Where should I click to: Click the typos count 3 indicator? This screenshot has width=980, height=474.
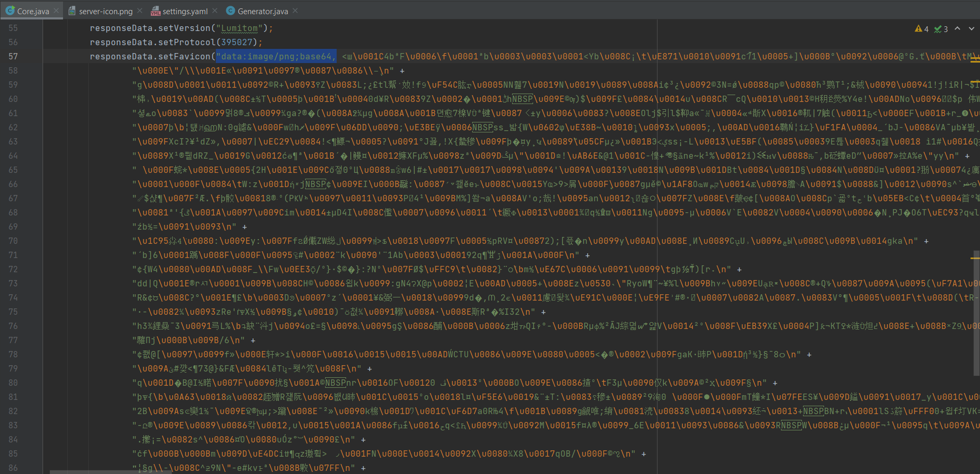point(946,29)
